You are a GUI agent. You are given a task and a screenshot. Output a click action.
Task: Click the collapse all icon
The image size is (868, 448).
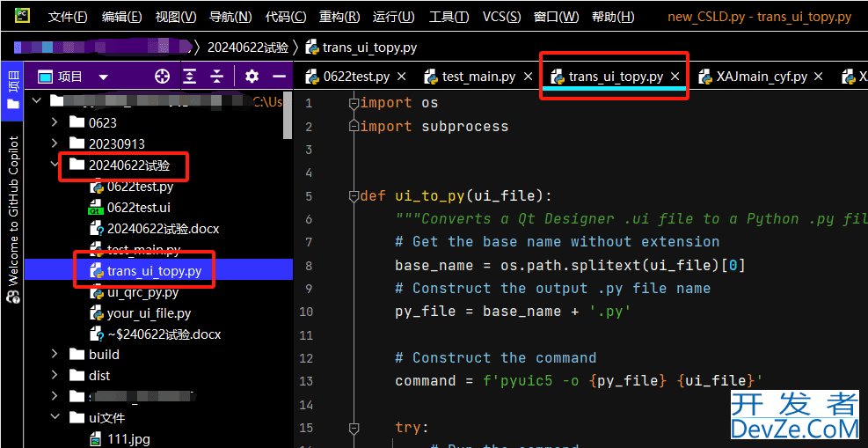click(217, 77)
